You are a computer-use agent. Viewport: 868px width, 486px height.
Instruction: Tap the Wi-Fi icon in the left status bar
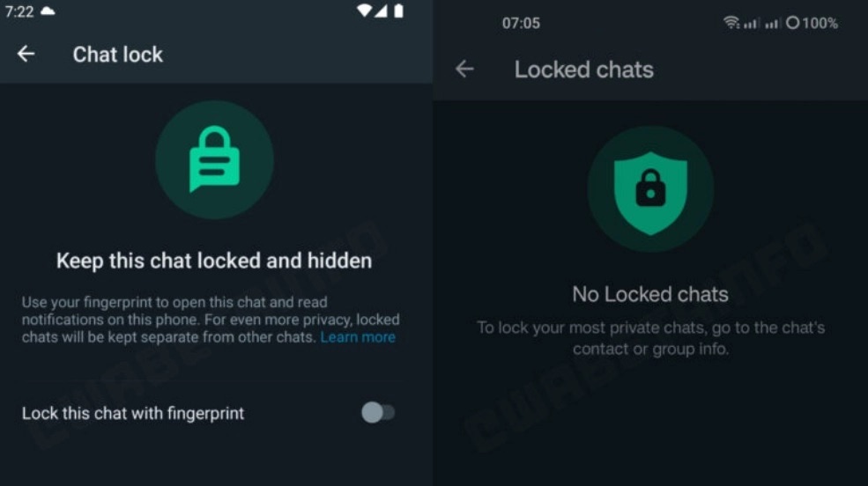[364, 11]
